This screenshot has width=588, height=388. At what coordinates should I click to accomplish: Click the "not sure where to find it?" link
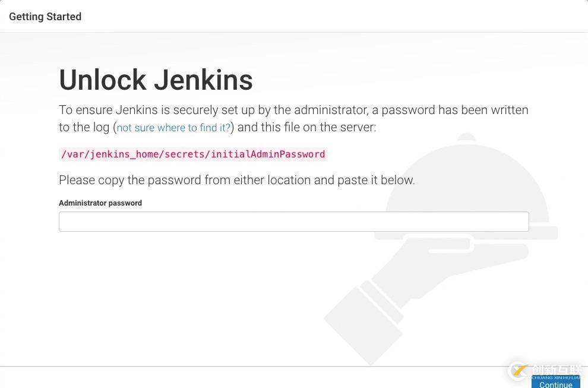(x=173, y=128)
